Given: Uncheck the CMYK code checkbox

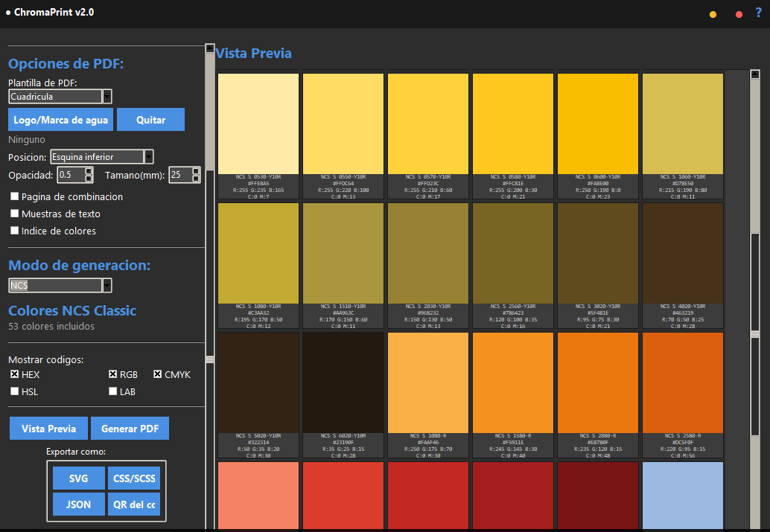Looking at the screenshot, I should (x=157, y=374).
